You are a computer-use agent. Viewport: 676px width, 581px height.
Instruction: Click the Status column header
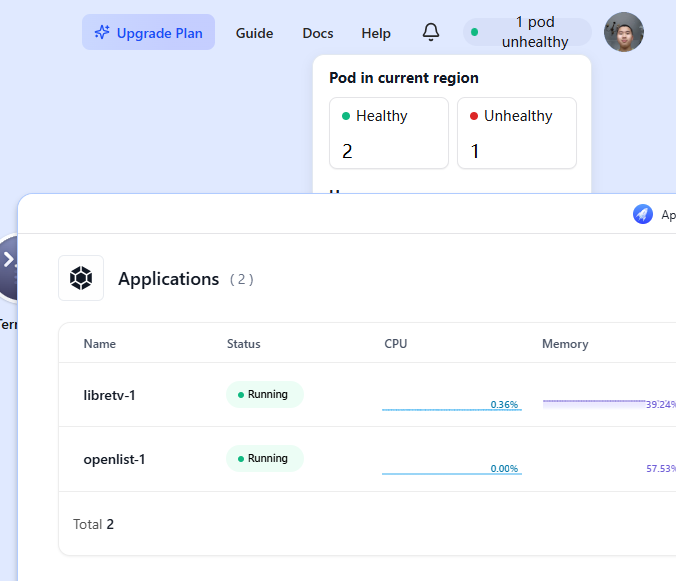point(244,344)
